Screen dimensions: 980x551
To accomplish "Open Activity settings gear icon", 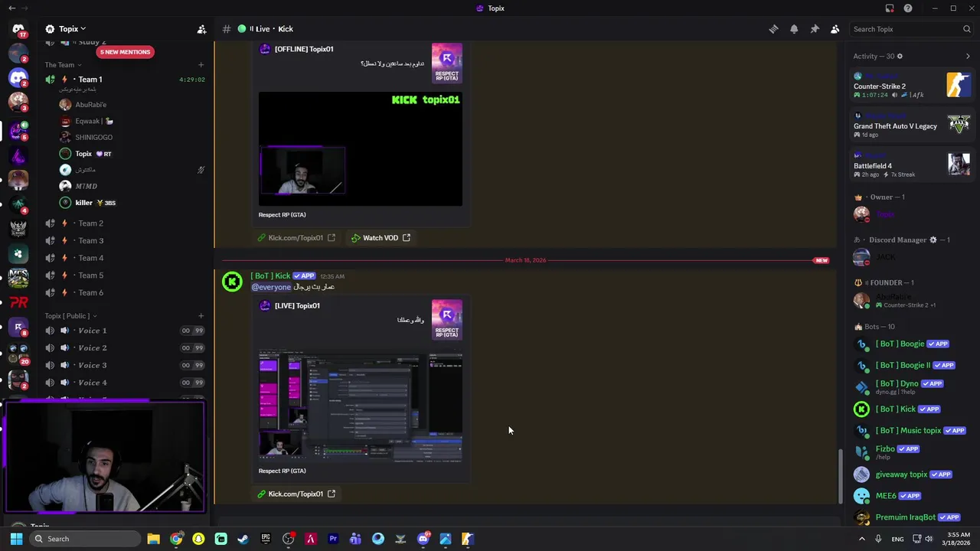I will click(x=900, y=56).
